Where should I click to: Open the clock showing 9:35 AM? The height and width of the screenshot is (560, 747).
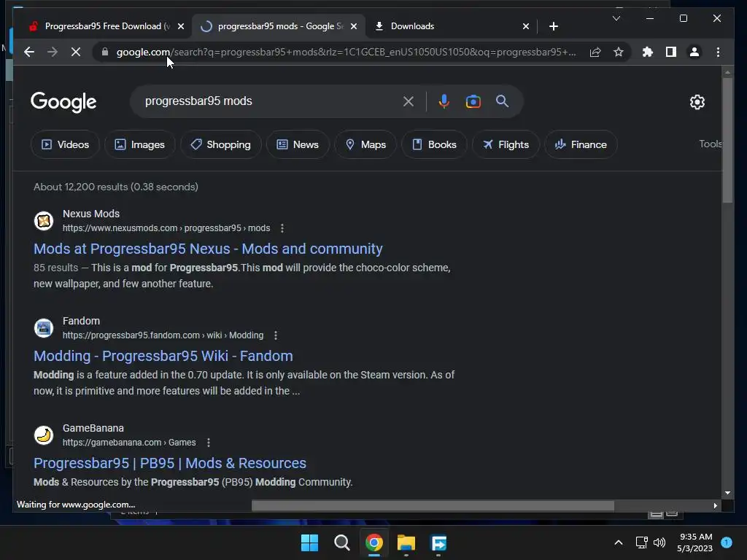[695, 542]
